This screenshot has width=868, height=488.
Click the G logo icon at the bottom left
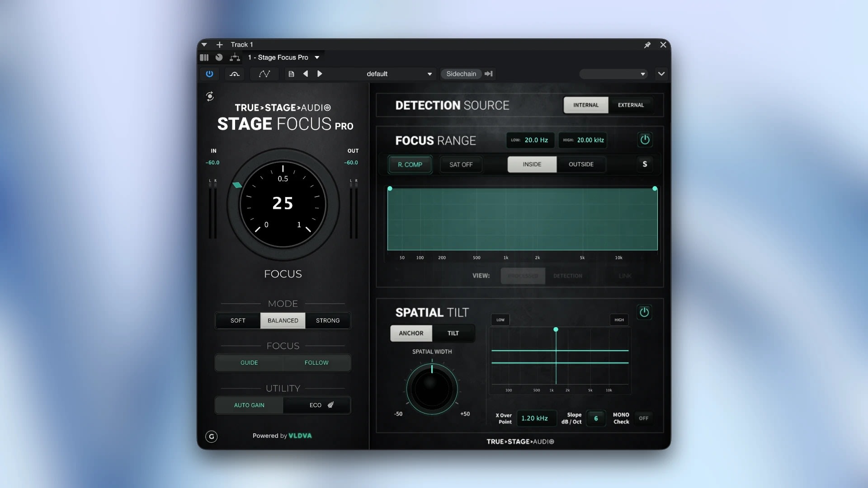pyautogui.click(x=211, y=436)
